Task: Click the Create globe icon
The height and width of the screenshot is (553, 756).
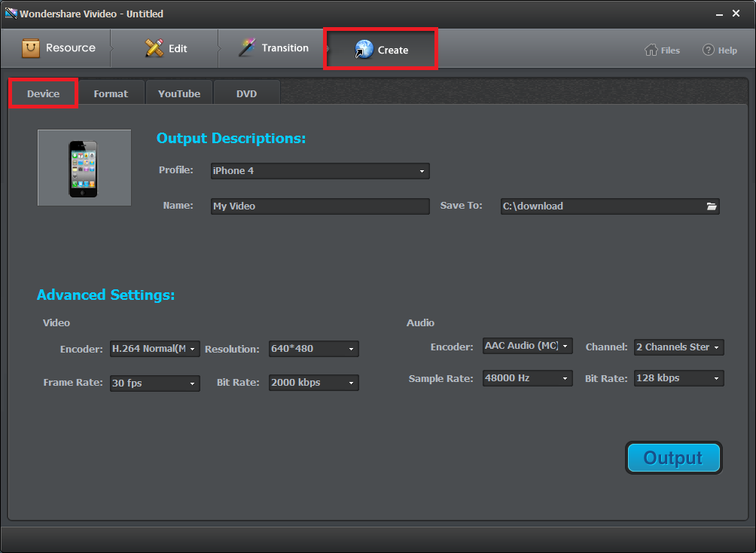Action: click(364, 49)
